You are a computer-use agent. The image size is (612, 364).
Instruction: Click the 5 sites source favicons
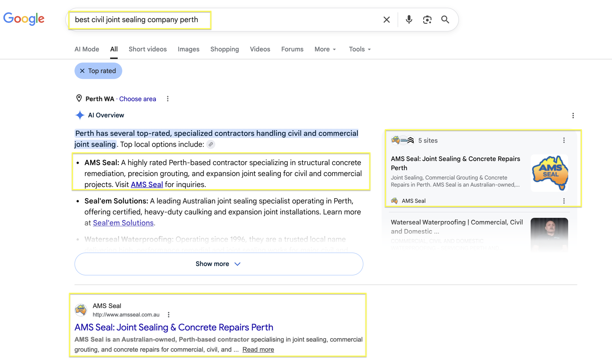403,140
